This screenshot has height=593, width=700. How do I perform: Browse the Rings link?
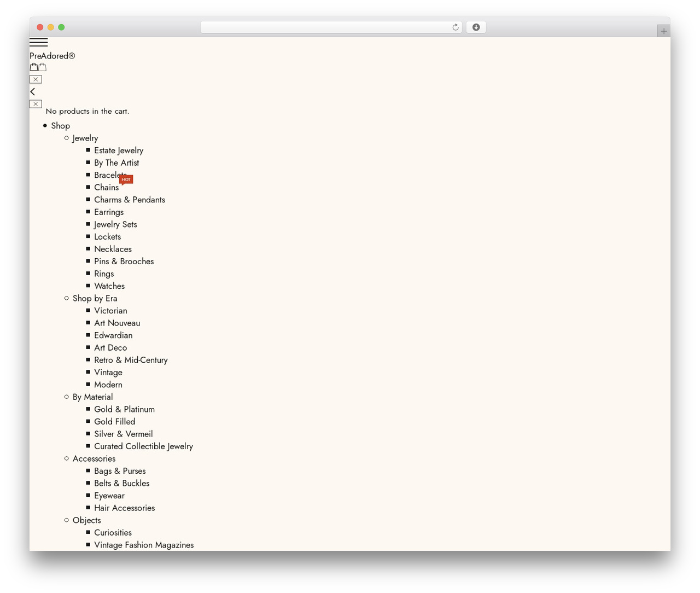point(104,274)
